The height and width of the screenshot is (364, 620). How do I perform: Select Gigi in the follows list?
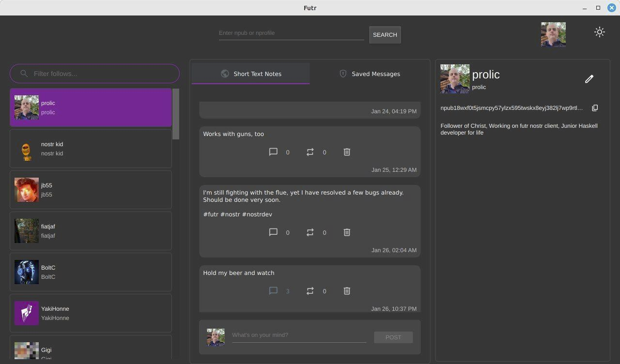click(x=91, y=348)
